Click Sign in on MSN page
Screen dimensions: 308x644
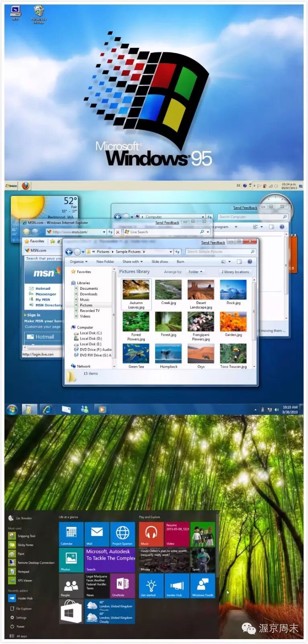[34, 315]
